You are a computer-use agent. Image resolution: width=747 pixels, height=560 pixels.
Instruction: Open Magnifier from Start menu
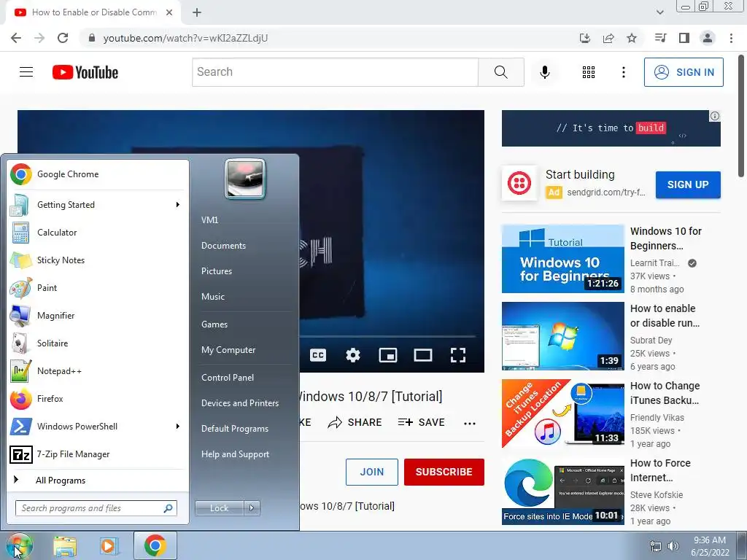[97, 315]
